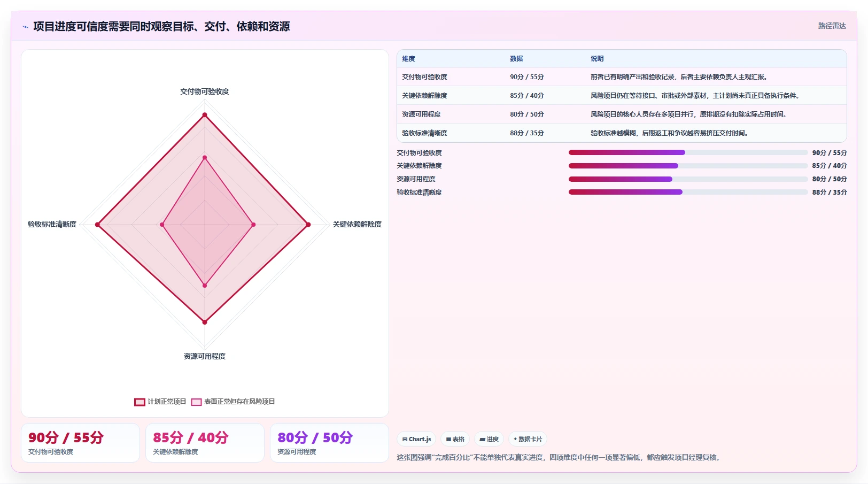Click inner radar point on 资源可用程度 axis

tap(205, 286)
